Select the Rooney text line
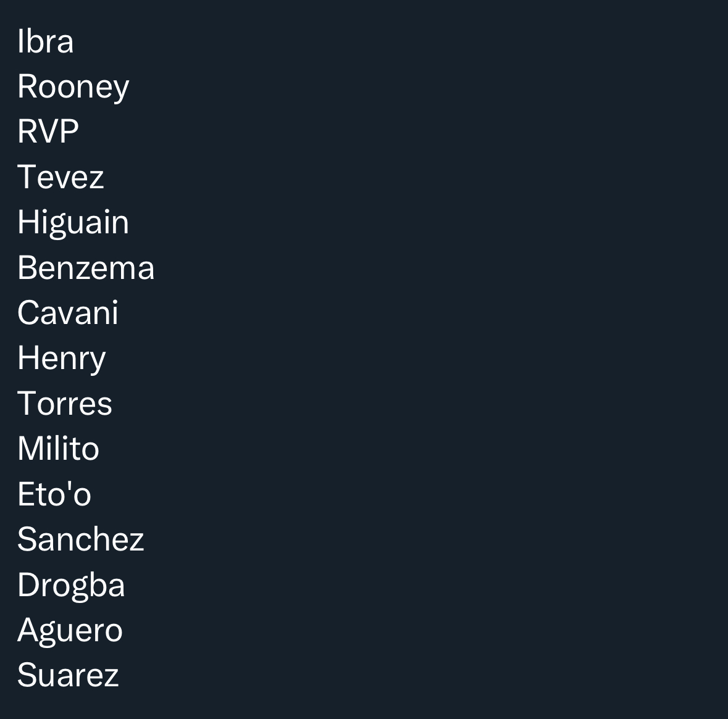This screenshot has width=728, height=719. (x=73, y=88)
